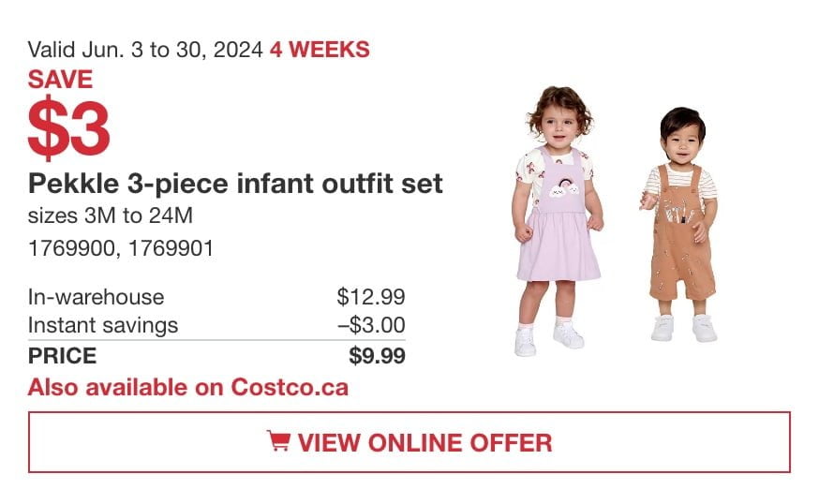Image resolution: width=819 pixels, height=504 pixels.
Task: Click the $12.99 in-warehouse price
Action: pyautogui.click(x=371, y=297)
